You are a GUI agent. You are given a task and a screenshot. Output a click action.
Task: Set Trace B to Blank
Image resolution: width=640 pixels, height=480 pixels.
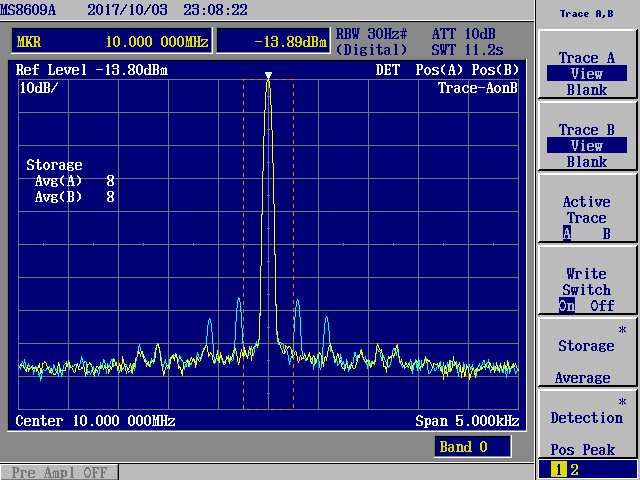click(x=587, y=162)
